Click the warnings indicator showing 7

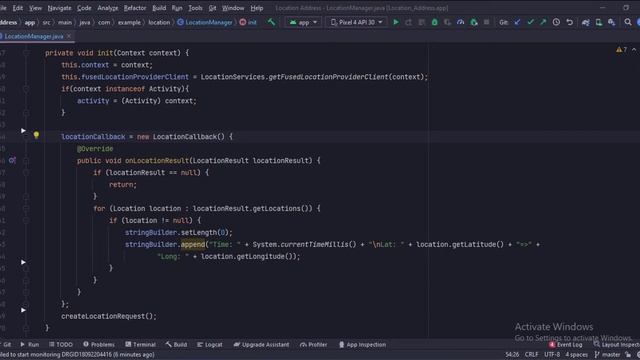click(621, 49)
